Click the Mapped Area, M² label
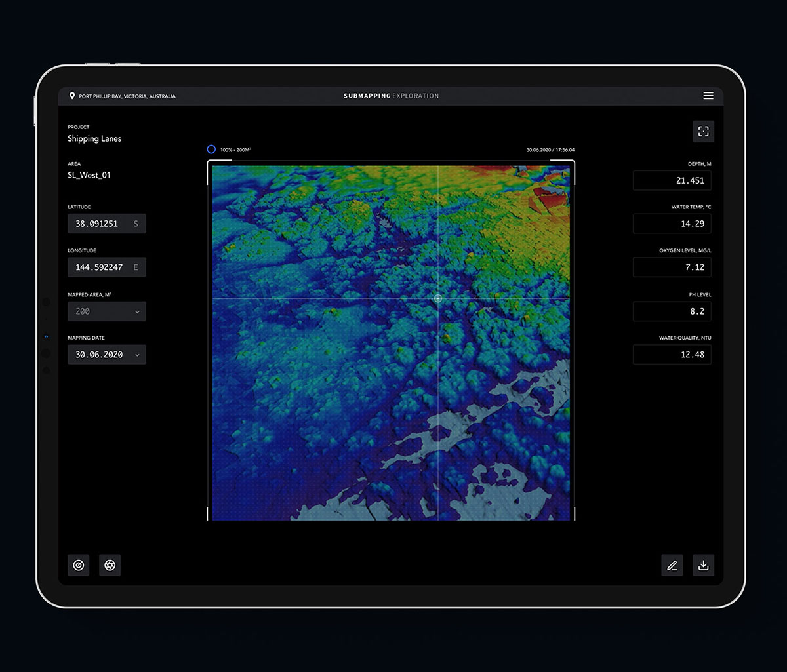This screenshot has width=787, height=672. pyautogui.click(x=89, y=295)
